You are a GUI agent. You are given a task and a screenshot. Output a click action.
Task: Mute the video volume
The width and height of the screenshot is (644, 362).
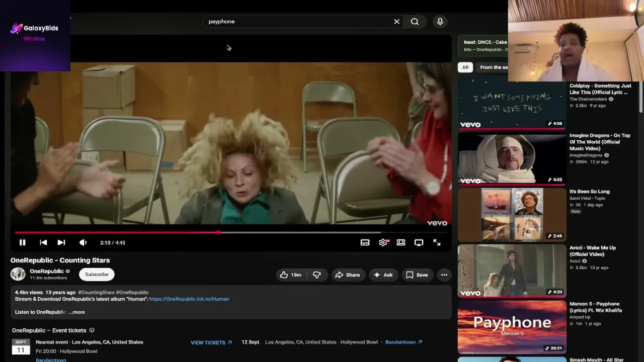coord(83,242)
